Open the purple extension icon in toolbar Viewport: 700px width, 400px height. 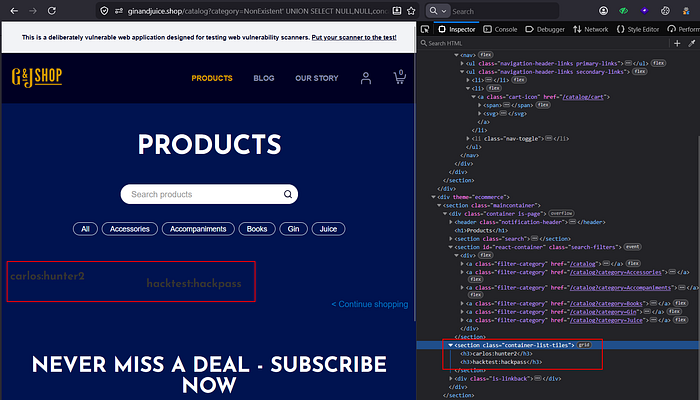[644, 11]
